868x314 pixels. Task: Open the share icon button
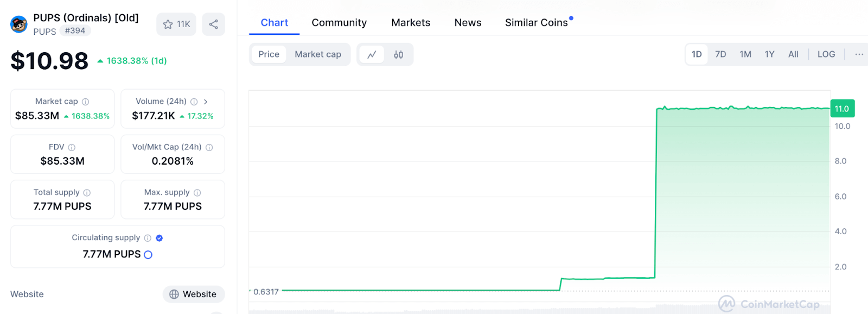click(214, 24)
